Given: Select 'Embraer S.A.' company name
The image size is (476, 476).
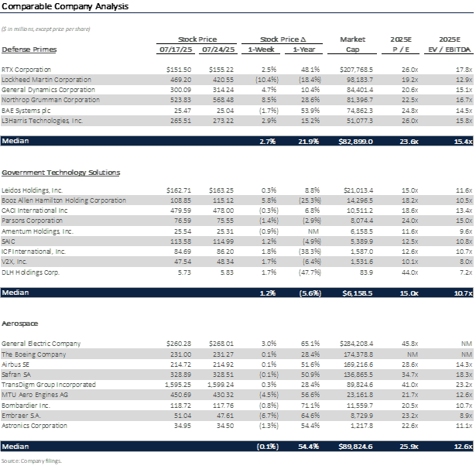Looking at the screenshot, I should click(x=21, y=416).
